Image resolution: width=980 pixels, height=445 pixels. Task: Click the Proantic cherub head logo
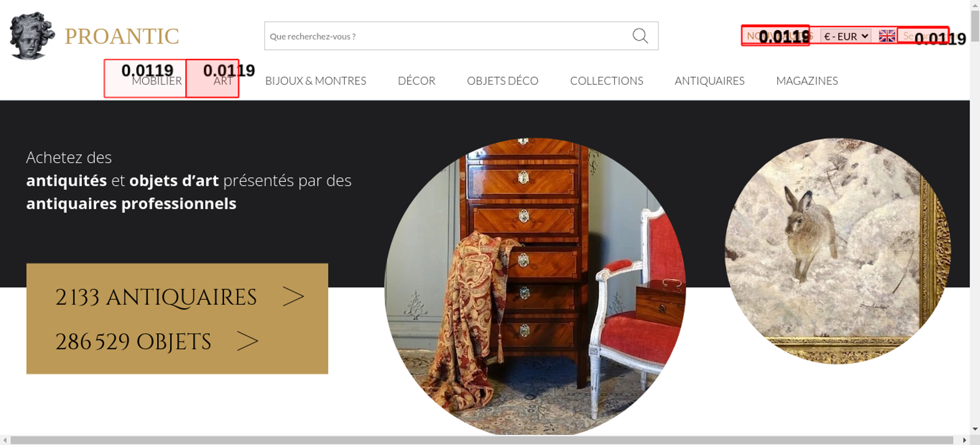[32, 36]
